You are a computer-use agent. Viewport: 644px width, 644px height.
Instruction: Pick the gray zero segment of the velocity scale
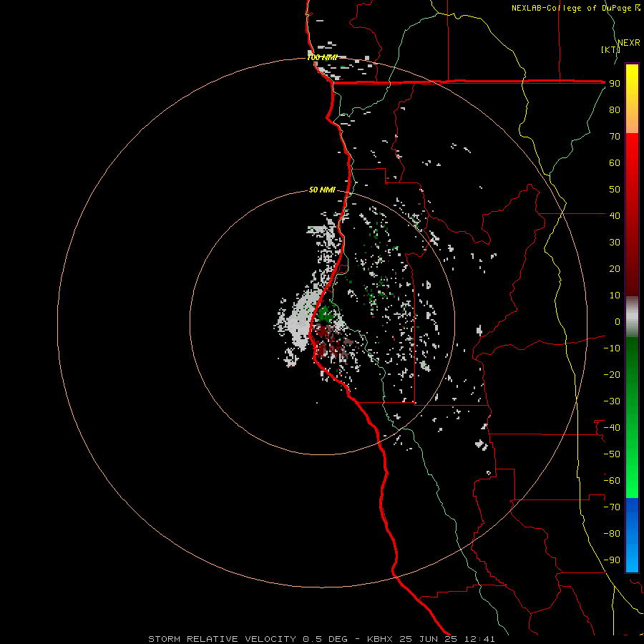pyautogui.click(x=632, y=317)
